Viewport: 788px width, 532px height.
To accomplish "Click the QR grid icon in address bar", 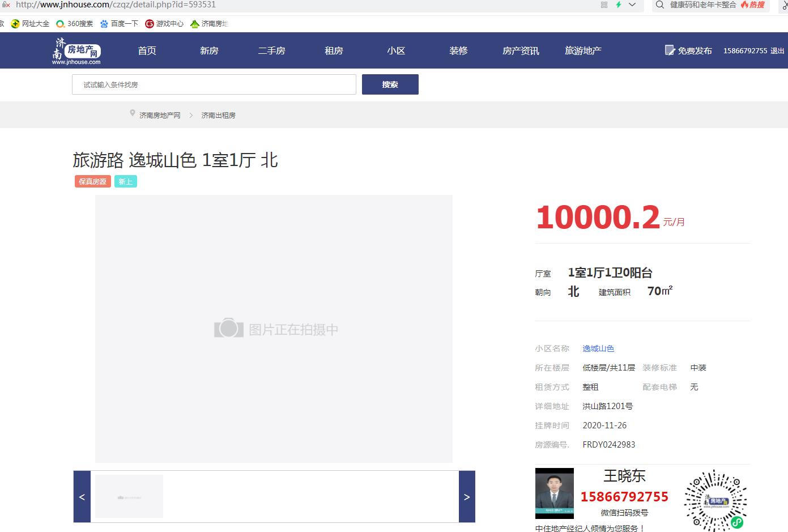I will coord(604,5).
